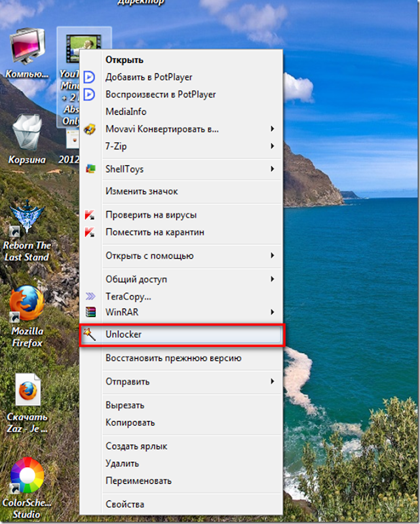Viewport: 420px width, 524px height.
Task: Open the 7-Zip menu entry
Action: point(181,146)
